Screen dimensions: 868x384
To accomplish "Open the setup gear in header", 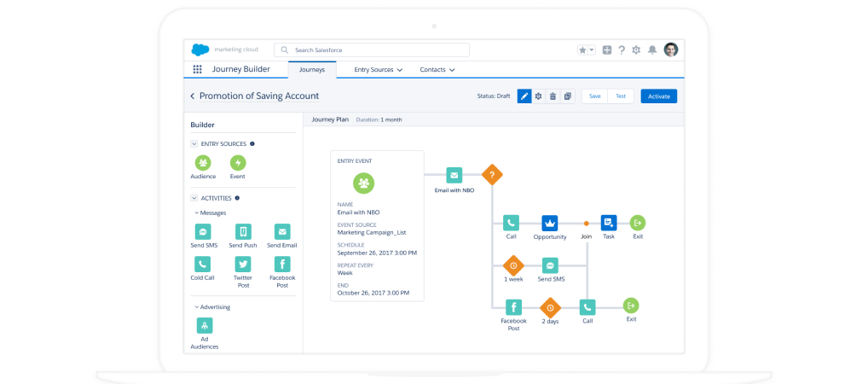I will click(636, 49).
